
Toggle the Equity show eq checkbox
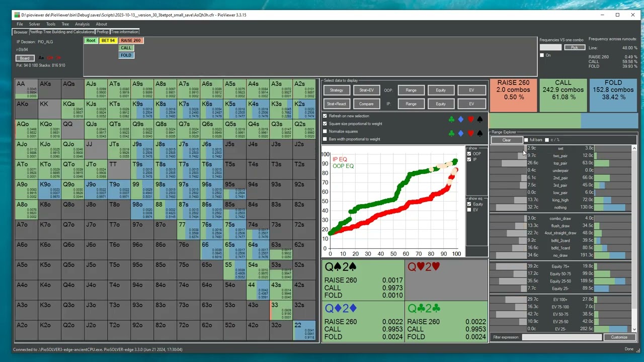(x=469, y=204)
